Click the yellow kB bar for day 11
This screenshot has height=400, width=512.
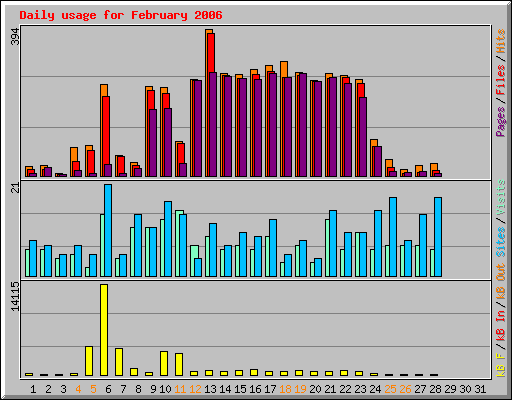click(x=179, y=364)
